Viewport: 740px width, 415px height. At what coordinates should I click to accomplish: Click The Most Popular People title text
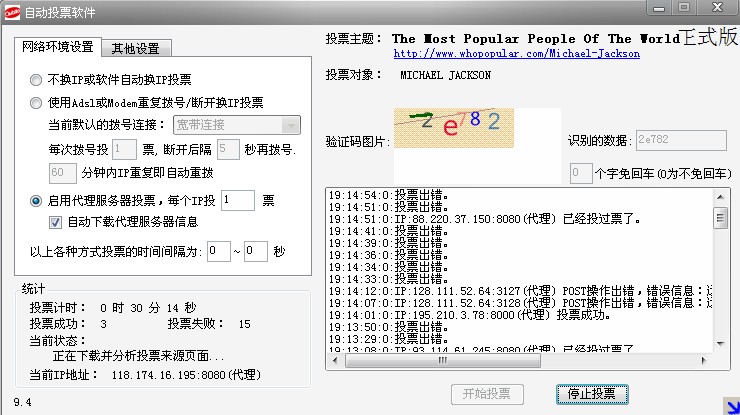click(x=536, y=39)
